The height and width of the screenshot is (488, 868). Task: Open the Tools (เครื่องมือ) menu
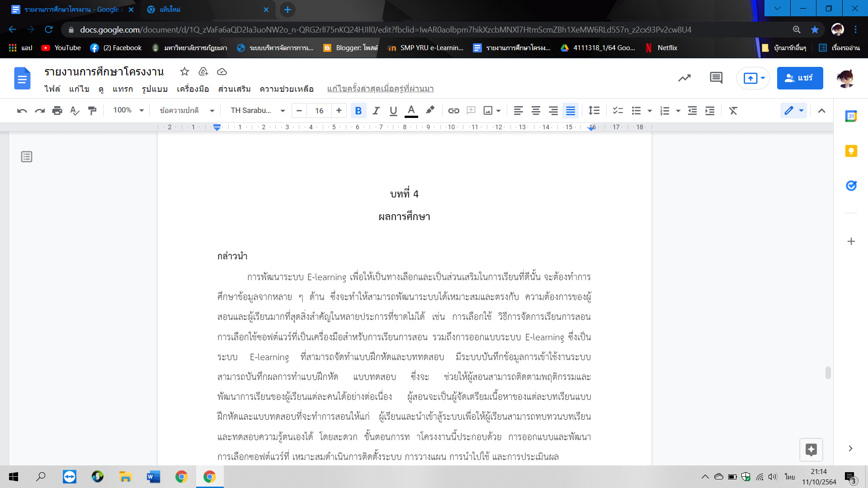(x=193, y=89)
